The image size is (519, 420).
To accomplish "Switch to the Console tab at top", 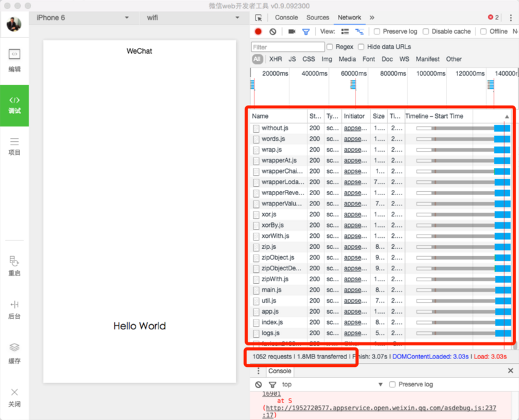I will (x=286, y=17).
